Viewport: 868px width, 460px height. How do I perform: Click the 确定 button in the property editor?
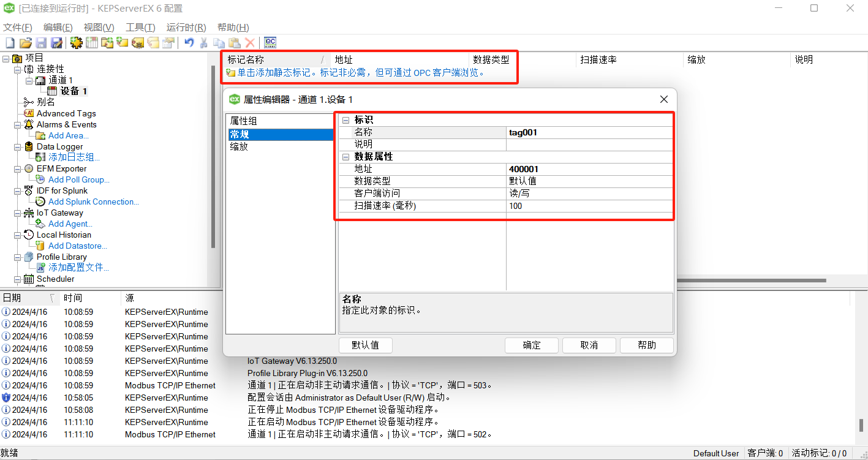click(532, 345)
